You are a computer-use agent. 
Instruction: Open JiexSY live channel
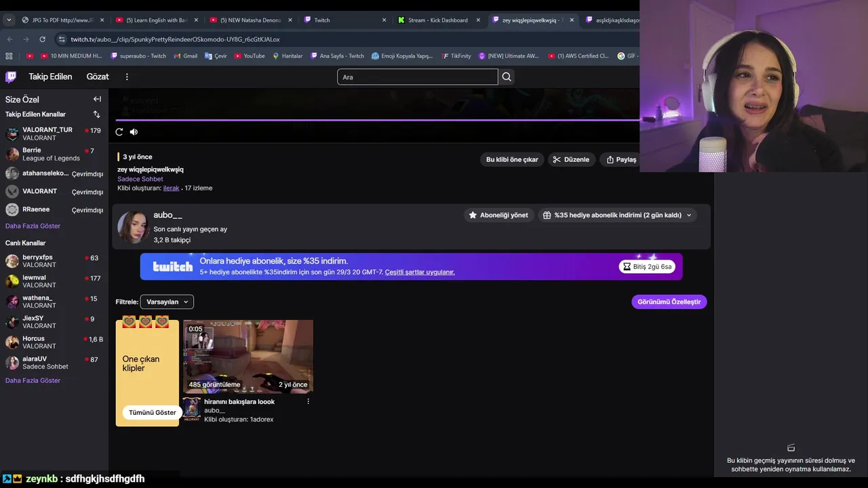coord(53,322)
